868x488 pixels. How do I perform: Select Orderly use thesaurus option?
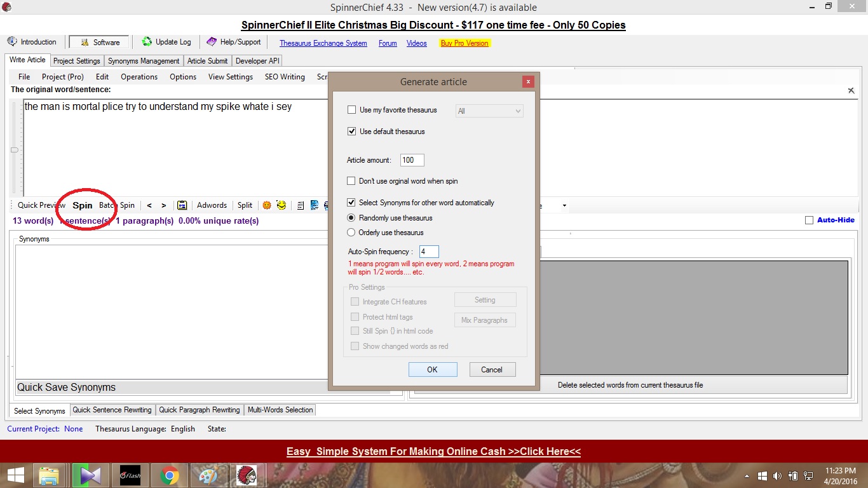pyautogui.click(x=351, y=233)
